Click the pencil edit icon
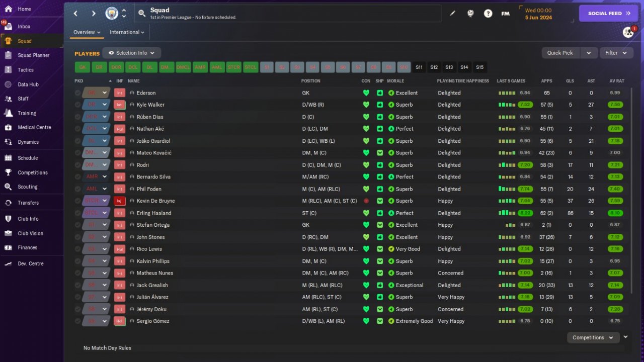644x362 pixels. coord(452,14)
